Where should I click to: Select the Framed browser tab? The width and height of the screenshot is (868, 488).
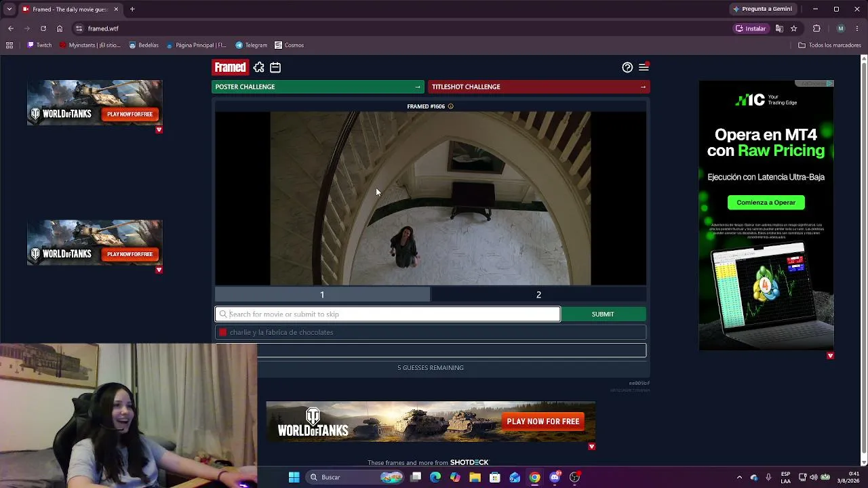click(69, 9)
